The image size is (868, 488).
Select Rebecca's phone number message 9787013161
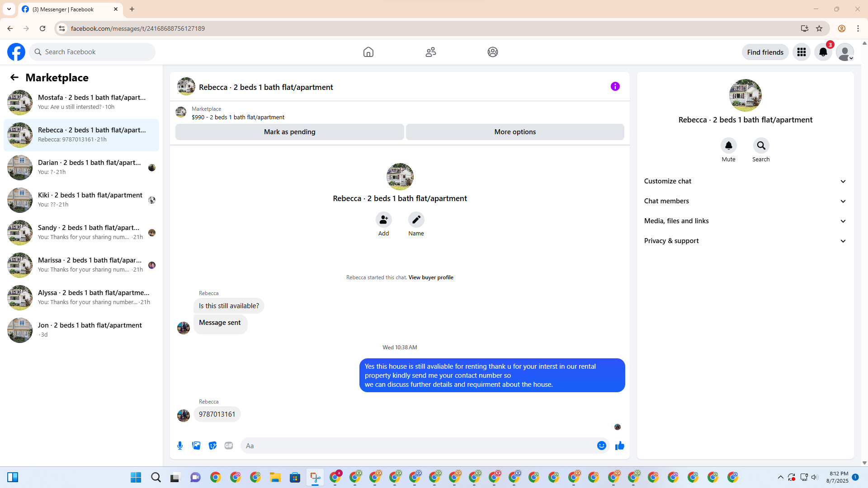coord(217,414)
